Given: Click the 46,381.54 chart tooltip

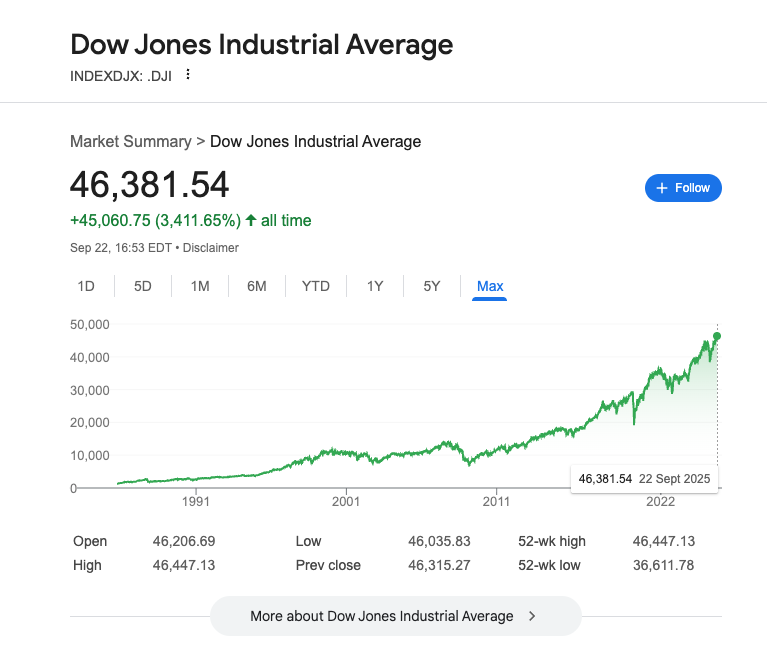Looking at the screenshot, I should pyautogui.click(x=644, y=479).
